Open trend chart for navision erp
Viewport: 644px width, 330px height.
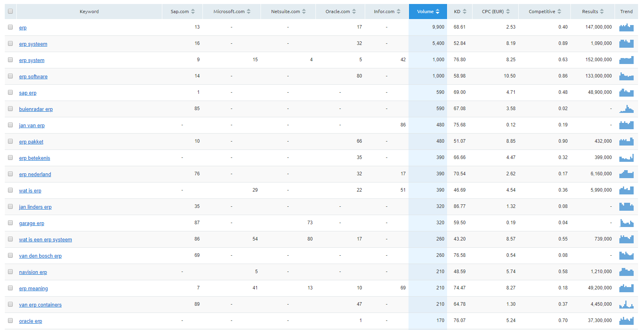(626, 272)
